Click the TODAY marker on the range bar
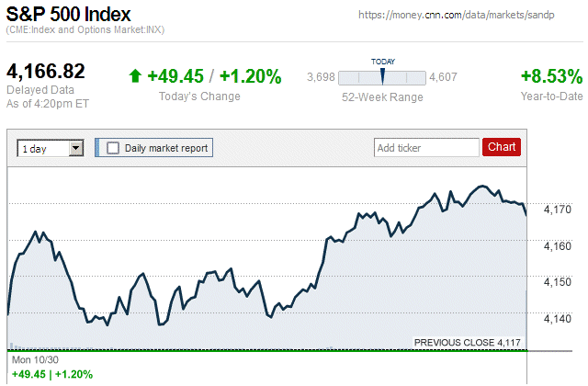588x386 pixels. tap(382, 75)
